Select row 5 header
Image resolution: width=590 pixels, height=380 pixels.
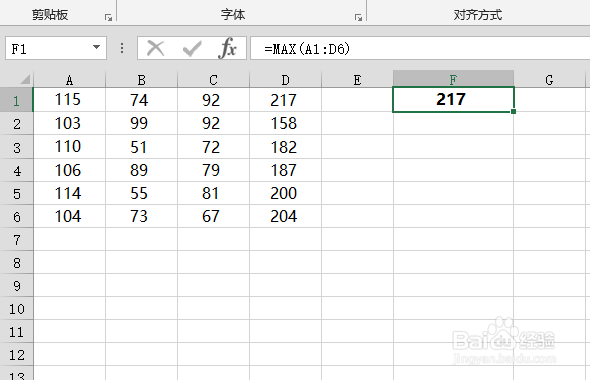pyautogui.click(x=17, y=193)
